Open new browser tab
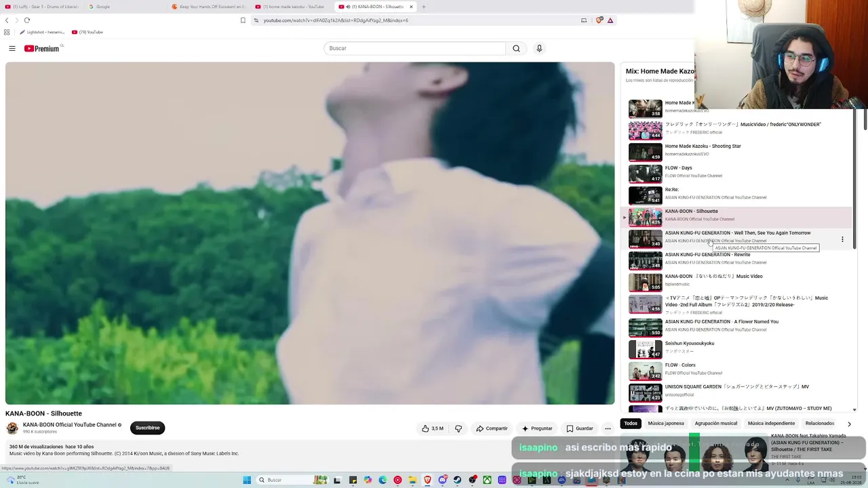 [423, 7]
